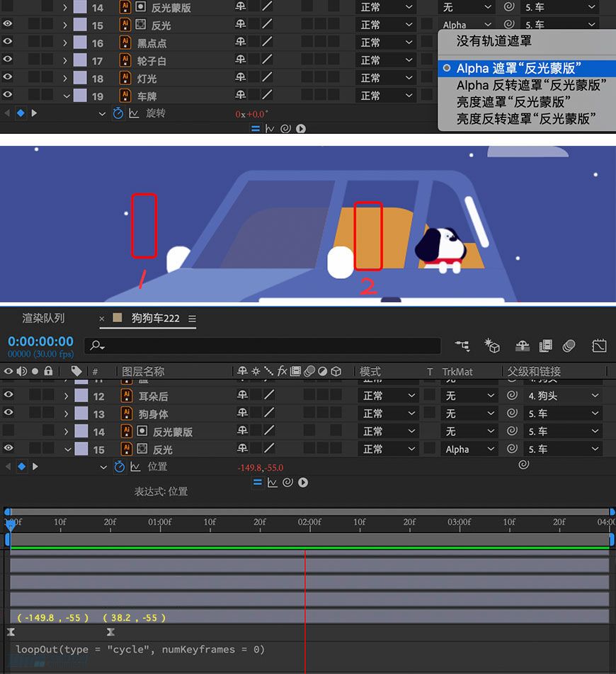Click the timeline layer search field
This screenshot has height=674, width=616.
(x=262, y=345)
